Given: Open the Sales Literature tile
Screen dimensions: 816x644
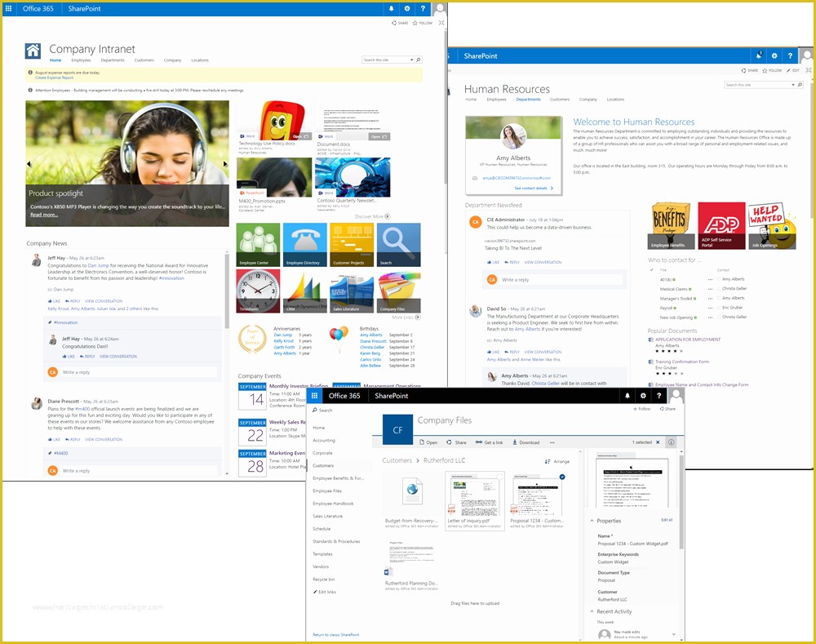Looking at the screenshot, I should click(352, 291).
